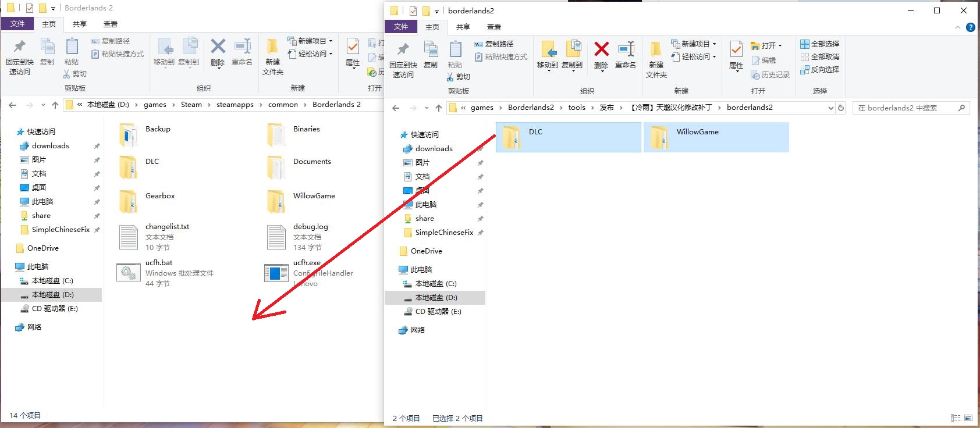Open File (文件) tab in Borderlands 2 window

pyautogui.click(x=17, y=24)
